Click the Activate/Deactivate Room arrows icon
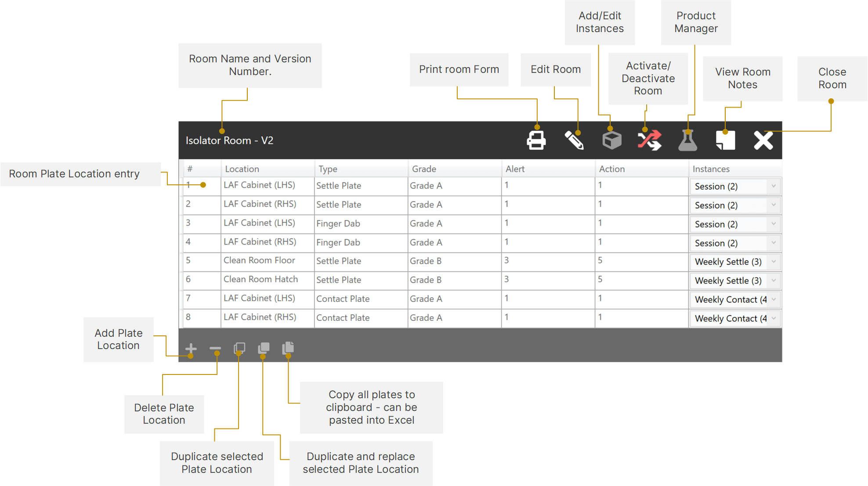This screenshot has height=486, width=868. 649,140
